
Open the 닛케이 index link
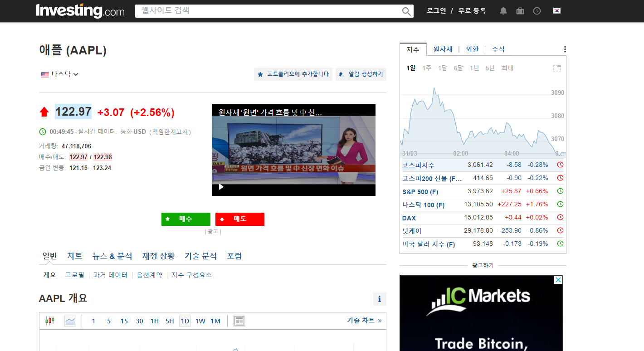point(412,231)
